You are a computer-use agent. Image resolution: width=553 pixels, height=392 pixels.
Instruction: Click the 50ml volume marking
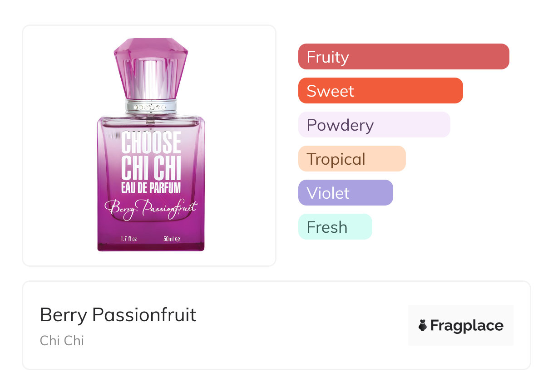[168, 239]
